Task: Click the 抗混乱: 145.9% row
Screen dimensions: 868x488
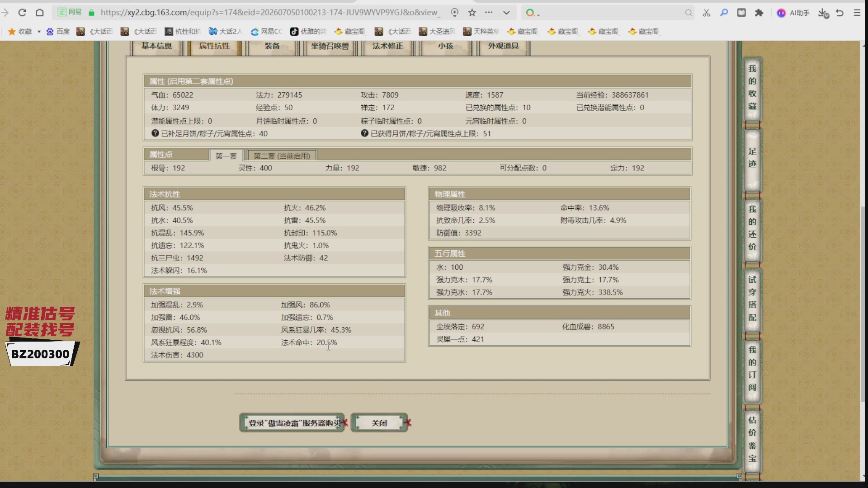Action: coord(178,233)
